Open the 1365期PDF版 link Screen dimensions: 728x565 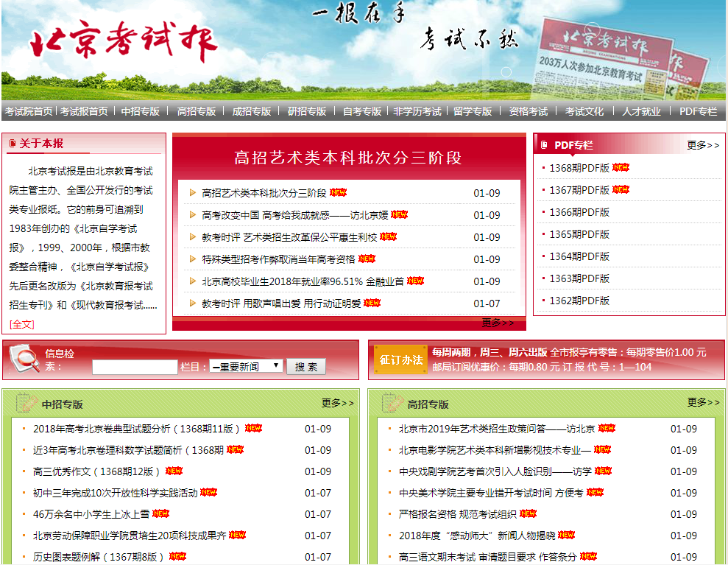pyautogui.click(x=579, y=234)
